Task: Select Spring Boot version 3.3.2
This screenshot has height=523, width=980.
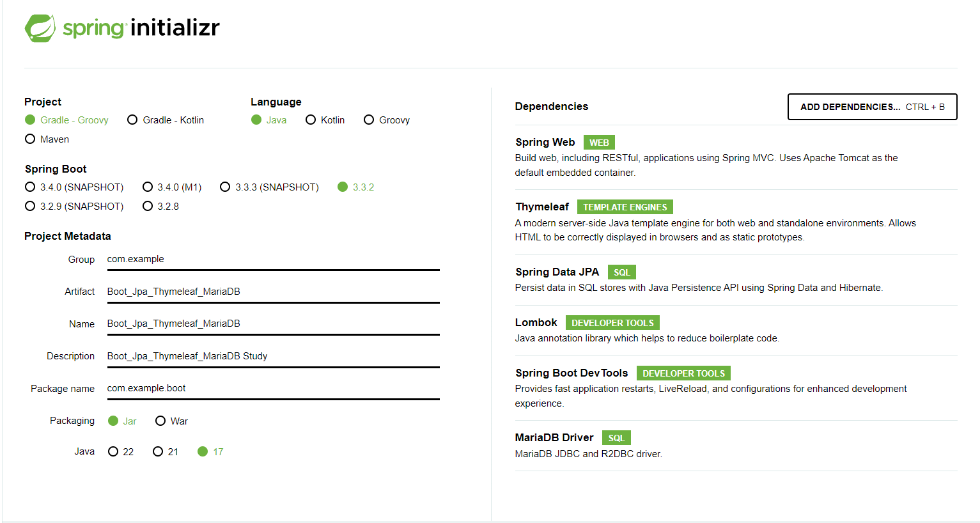Action: click(x=356, y=187)
